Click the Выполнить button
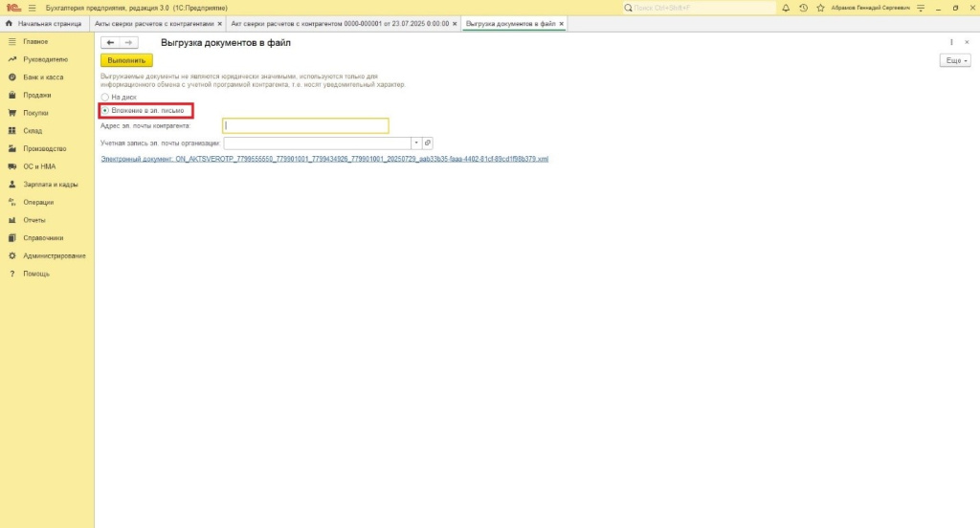 tap(126, 60)
